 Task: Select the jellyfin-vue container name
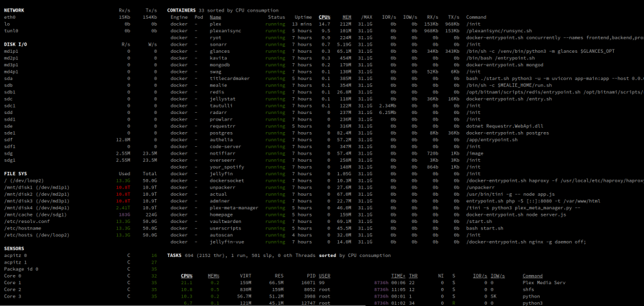[x=227, y=242]
